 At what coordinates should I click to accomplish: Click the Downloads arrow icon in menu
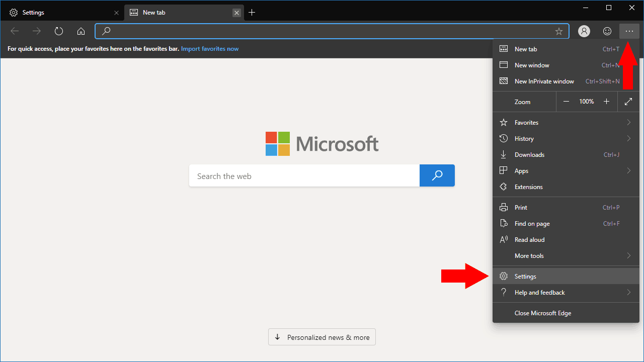(x=503, y=155)
